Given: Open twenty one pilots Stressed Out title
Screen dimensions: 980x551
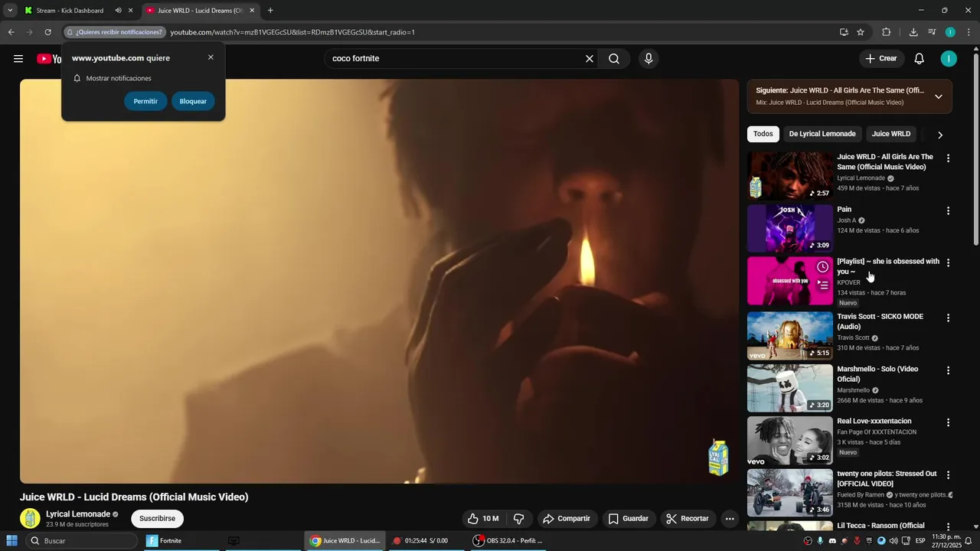Looking at the screenshot, I should pos(887,479).
